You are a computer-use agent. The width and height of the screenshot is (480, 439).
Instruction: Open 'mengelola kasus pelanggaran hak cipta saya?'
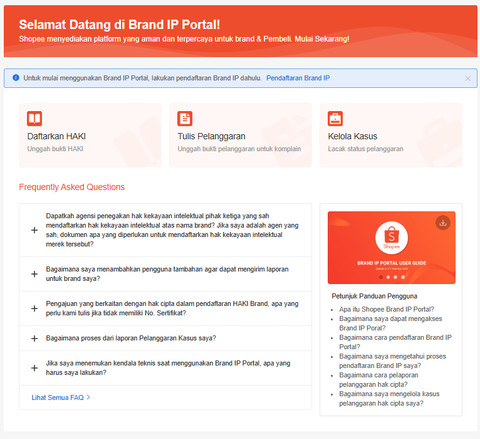389,399
